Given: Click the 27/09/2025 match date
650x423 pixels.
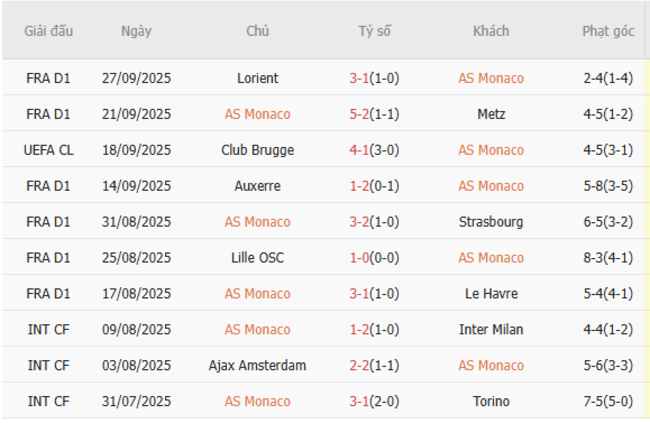Looking at the screenshot, I should tap(136, 78).
